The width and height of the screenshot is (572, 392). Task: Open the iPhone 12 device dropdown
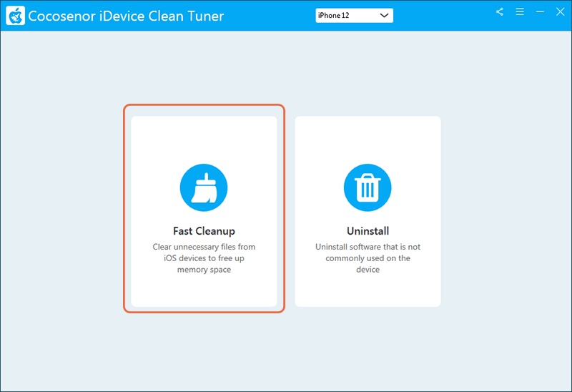354,15
